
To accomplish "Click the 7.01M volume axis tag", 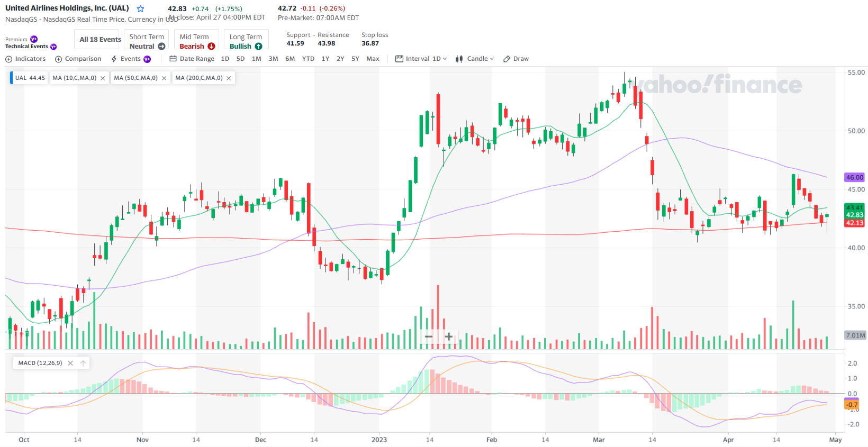I will click(855, 335).
